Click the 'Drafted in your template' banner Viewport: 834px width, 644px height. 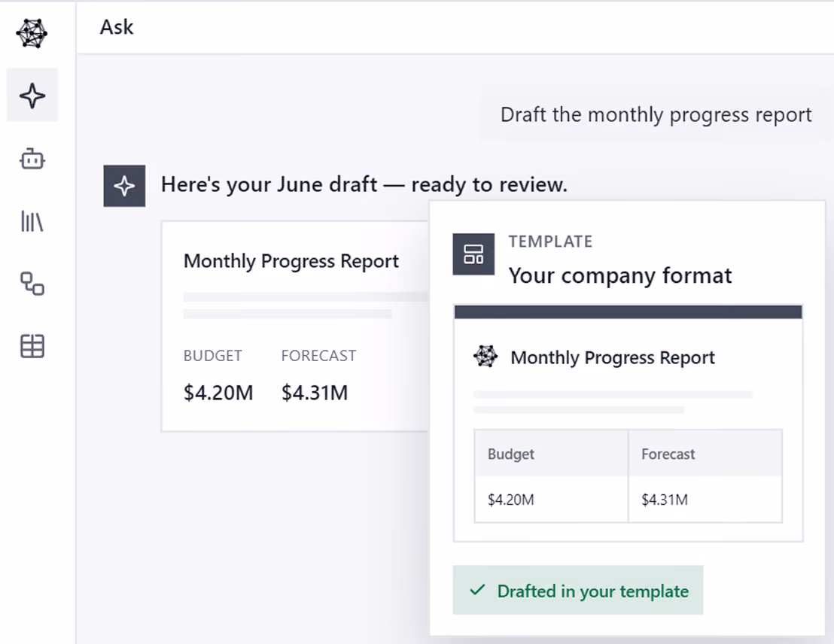[x=577, y=591]
